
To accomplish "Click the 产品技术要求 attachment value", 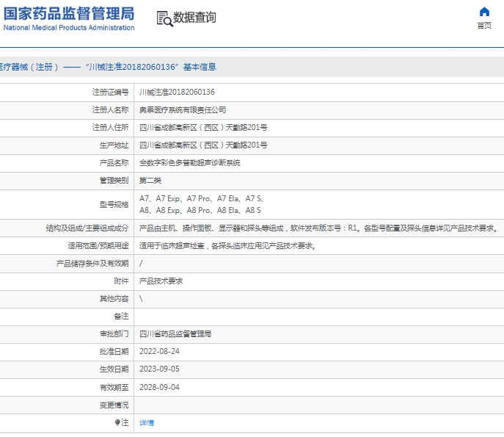I will pos(161,281).
